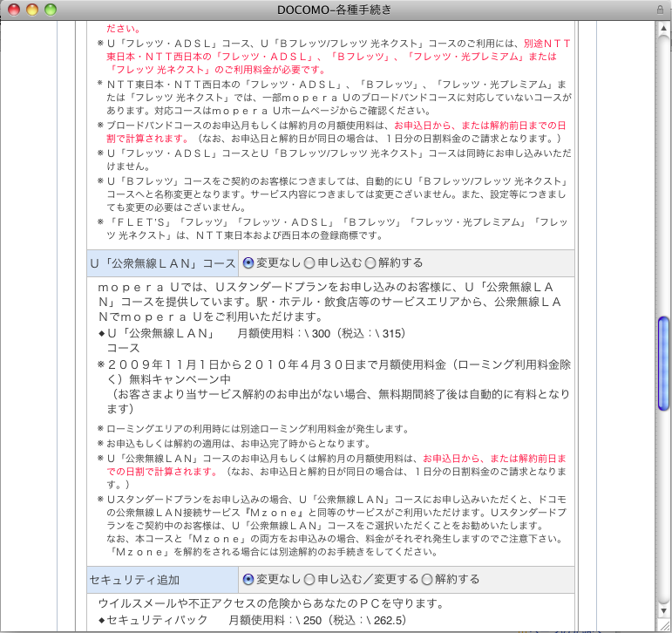This screenshot has height=633, width=672.
Task: Click the セキュリティ追加 header label
Action: [134, 580]
